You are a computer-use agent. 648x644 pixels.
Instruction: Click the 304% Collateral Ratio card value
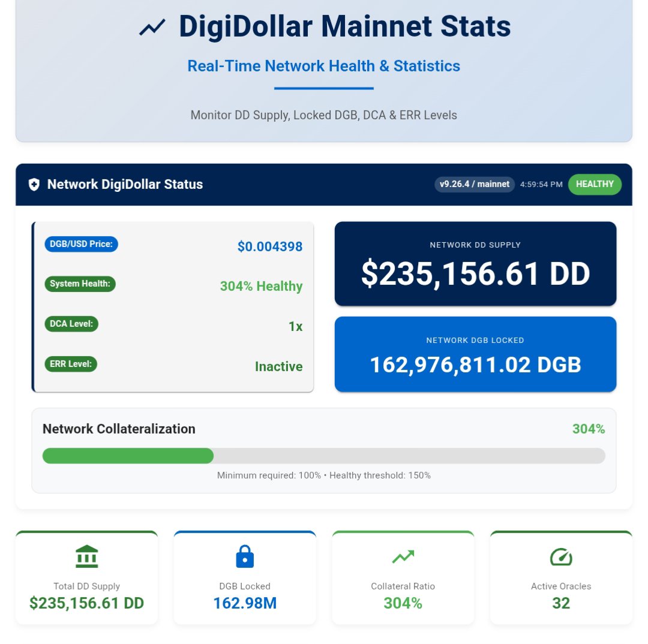[x=403, y=603]
